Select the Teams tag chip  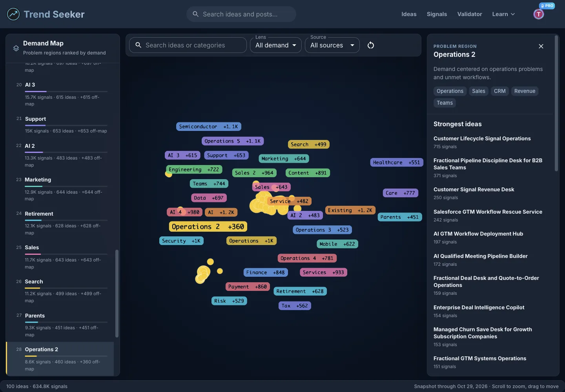[x=445, y=103]
